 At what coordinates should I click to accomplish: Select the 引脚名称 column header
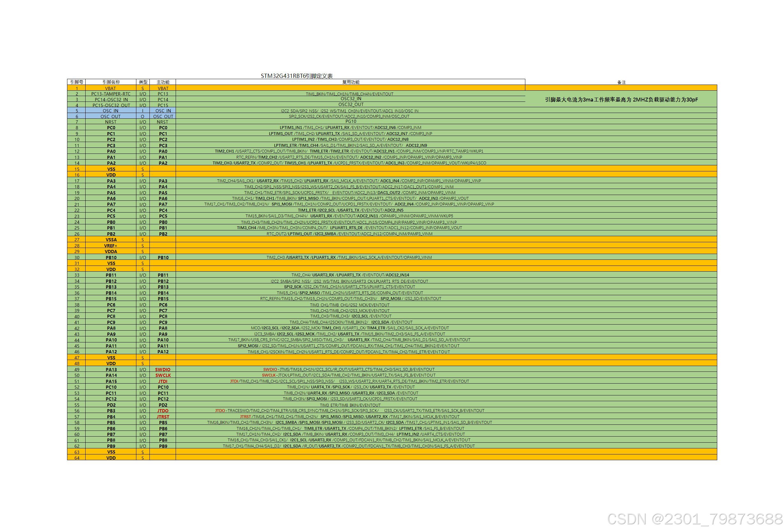tap(111, 82)
